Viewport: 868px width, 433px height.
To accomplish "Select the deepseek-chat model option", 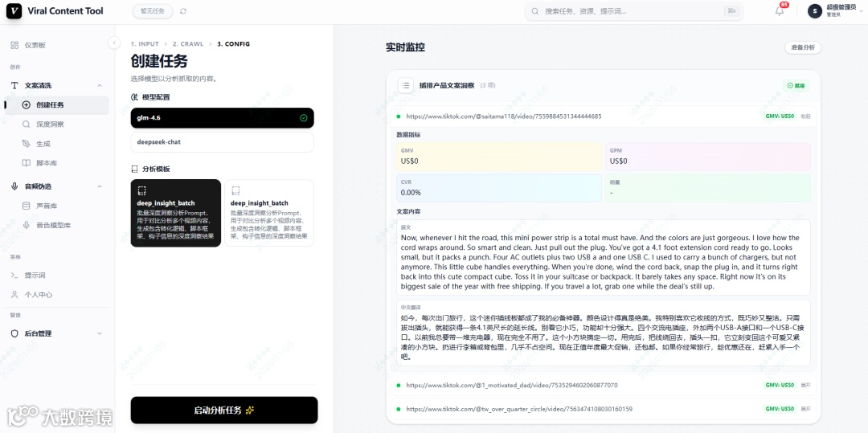I will 222,142.
